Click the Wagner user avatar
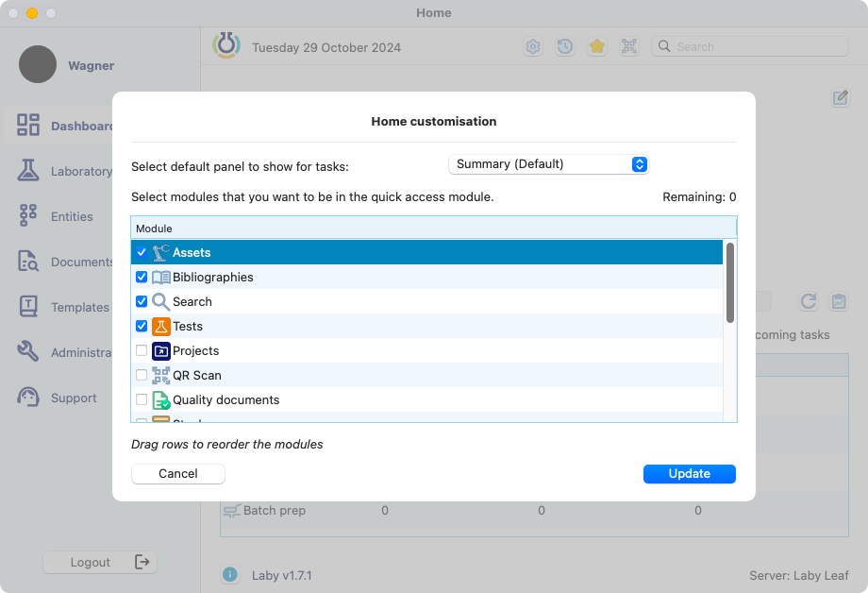 (38, 64)
